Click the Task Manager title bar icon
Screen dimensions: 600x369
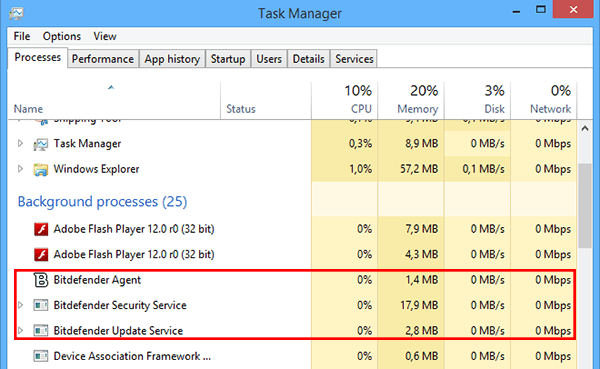tap(16, 14)
